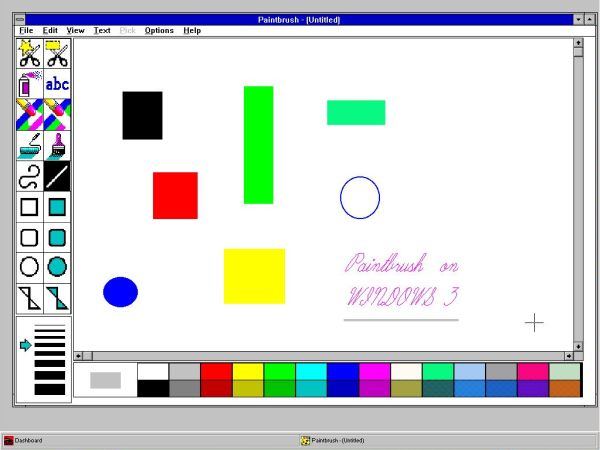Select the Color Eraser tool
Viewport: 600px width, 450px height.
30,114
